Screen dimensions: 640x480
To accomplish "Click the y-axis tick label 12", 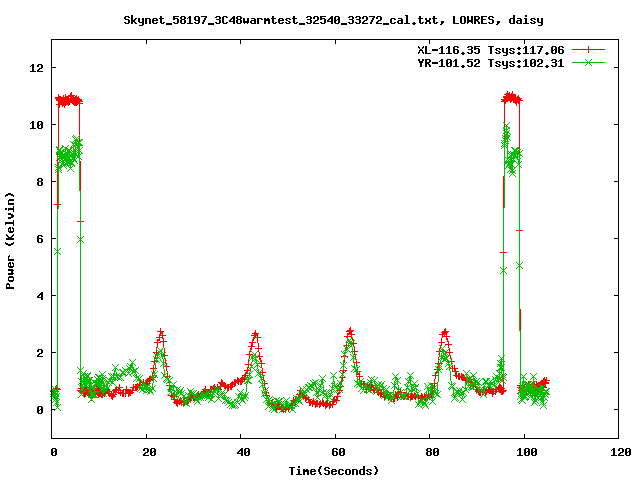I will (36, 68).
